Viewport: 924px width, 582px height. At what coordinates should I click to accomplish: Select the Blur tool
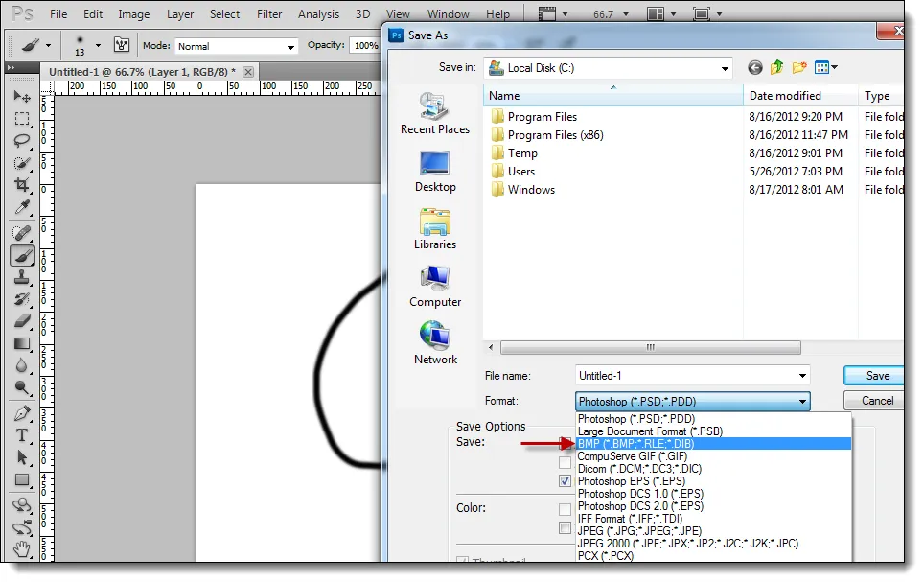[x=22, y=365]
